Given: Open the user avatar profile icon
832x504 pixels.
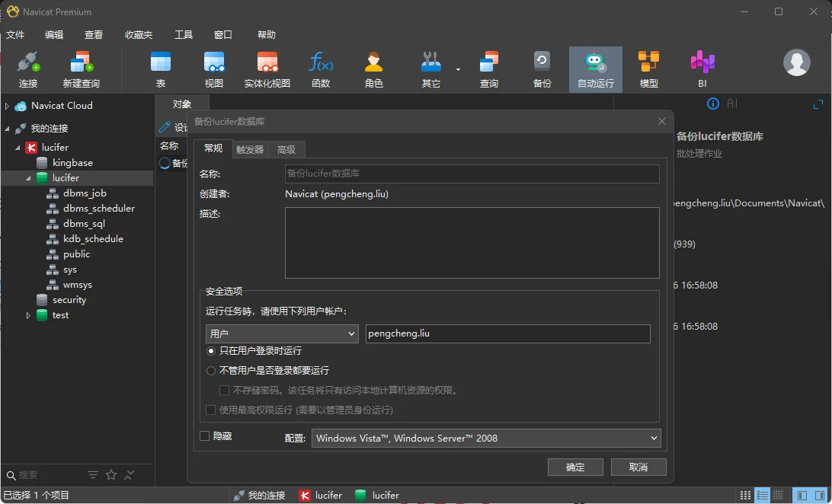Looking at the screenshot, I should (x=796, y=62).
